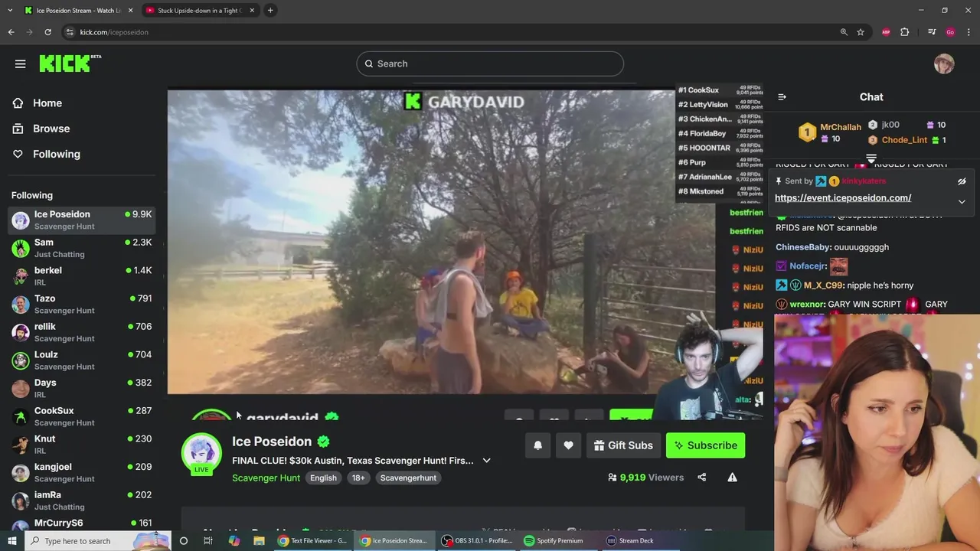
Task: Click the report warning triangle icon
Action: [x=732, y=478]
